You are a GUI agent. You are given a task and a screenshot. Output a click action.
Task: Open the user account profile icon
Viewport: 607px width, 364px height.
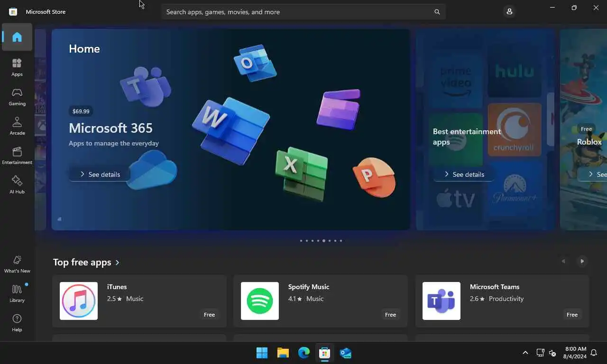[509, 11]
